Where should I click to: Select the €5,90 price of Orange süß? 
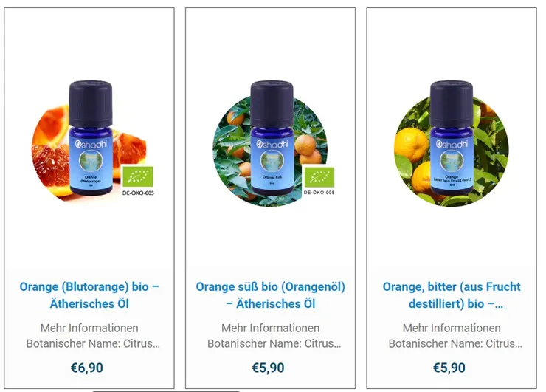point(268,368)
